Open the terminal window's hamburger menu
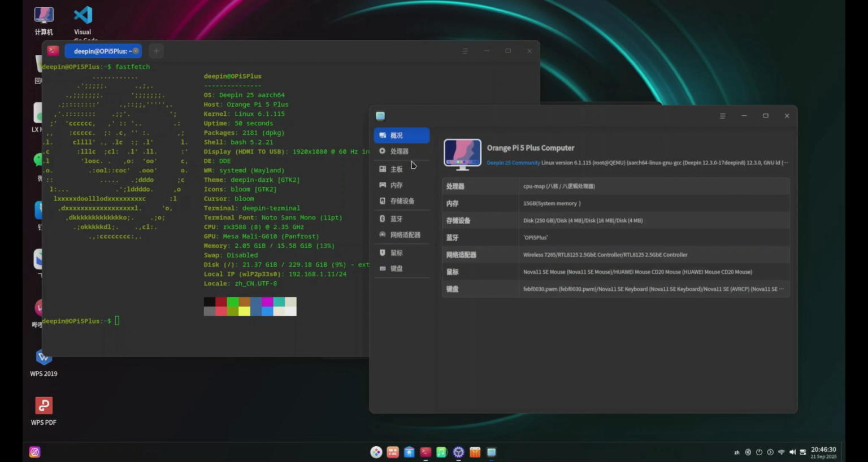Viewport: 868px width, 462px height. (x=465, y=51)
